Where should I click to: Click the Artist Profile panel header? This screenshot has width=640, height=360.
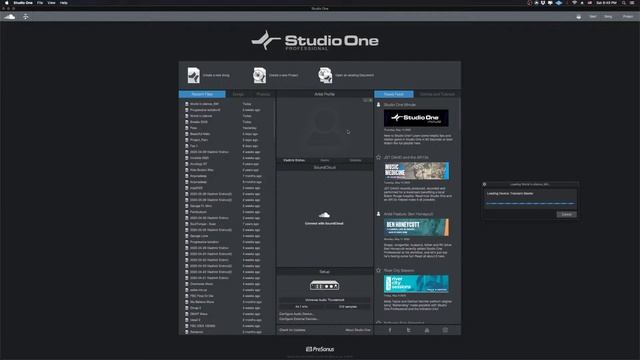click(324, 94)
